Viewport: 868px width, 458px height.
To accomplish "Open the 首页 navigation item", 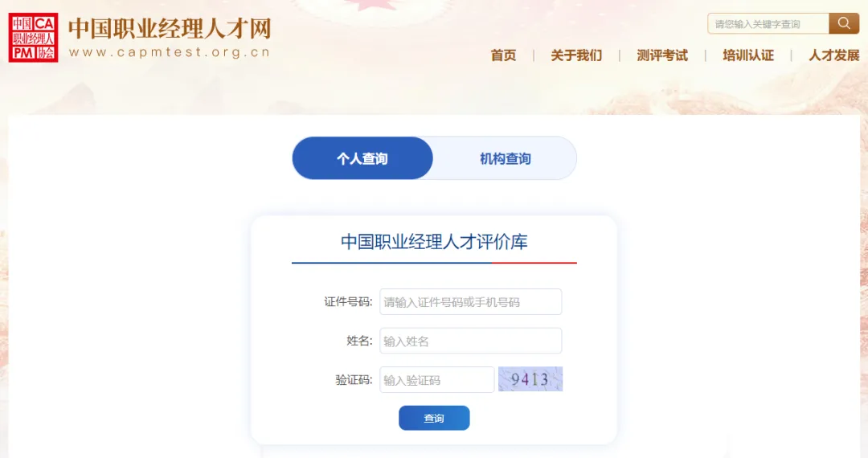I will pos(503,55).
